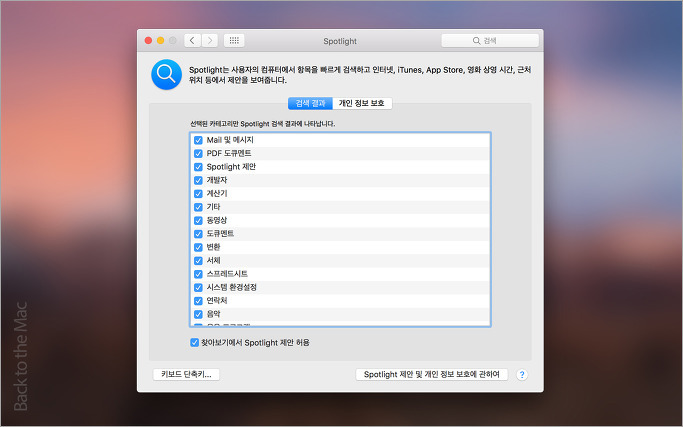
Task: Toggle 연락처 checkbox
Action: click(x=198, y=301)
